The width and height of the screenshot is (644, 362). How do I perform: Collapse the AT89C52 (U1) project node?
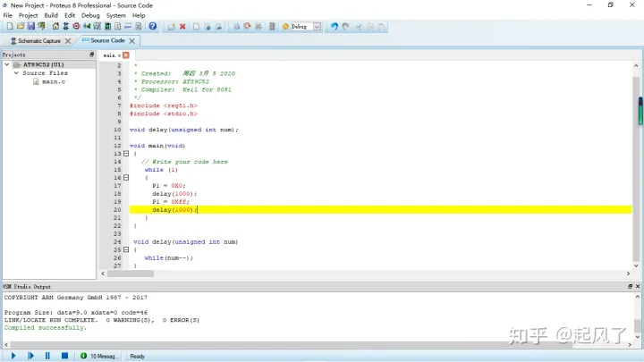(x=6, y=65)
